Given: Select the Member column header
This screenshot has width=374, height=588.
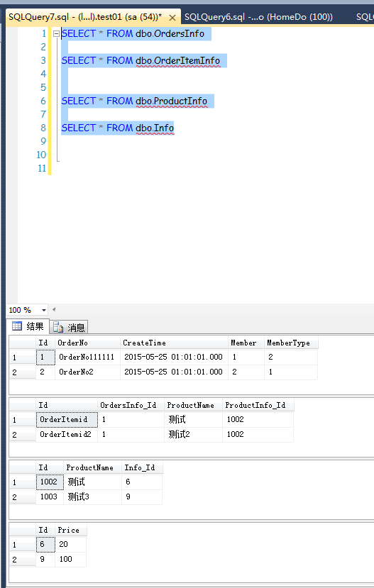Looking at the screenshot, I should click(246, 343).
